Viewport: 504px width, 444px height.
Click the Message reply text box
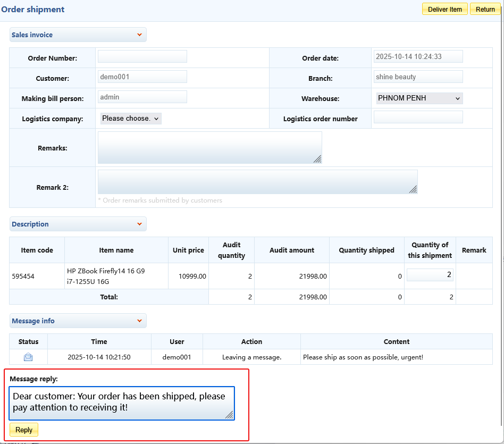coord(121,403)
